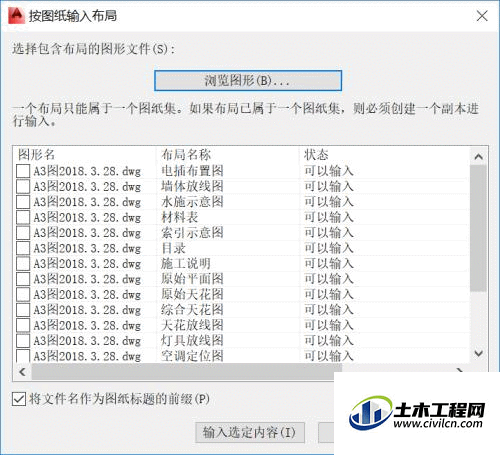The height and width of the screenshot is (455, 500).
Task: Click 可以输入 status in 电插布置图 row
Action: click(329, 171)
